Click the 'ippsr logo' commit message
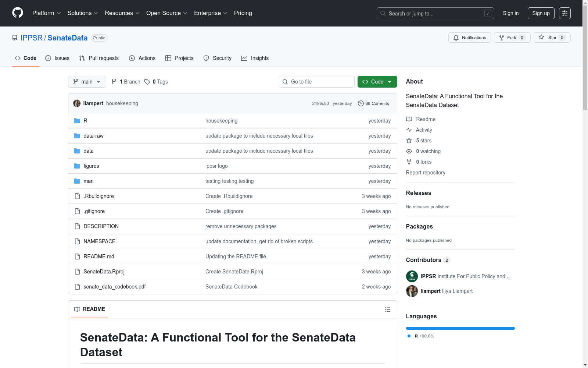 216,166
